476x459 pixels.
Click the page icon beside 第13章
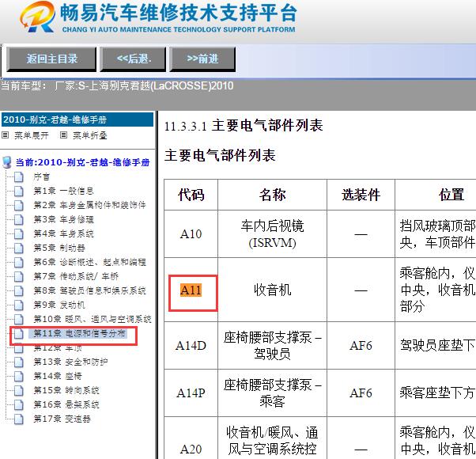[x=19, y=362]
